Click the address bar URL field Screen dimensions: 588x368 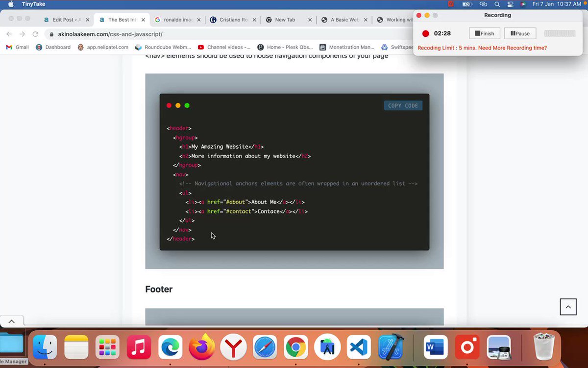tap(228, 34)
